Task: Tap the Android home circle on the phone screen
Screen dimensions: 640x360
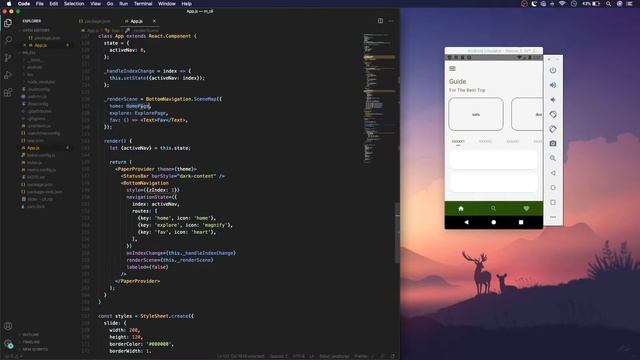Action: coord(493,222)
